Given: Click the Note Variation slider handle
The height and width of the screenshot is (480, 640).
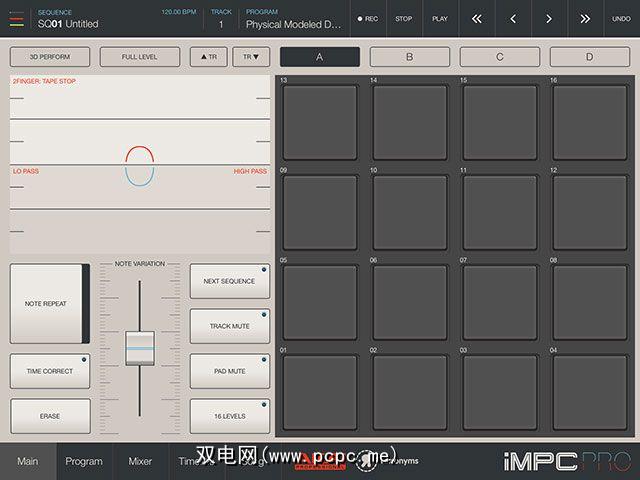Looking at the screenshot, I should (x=139, y=347).
